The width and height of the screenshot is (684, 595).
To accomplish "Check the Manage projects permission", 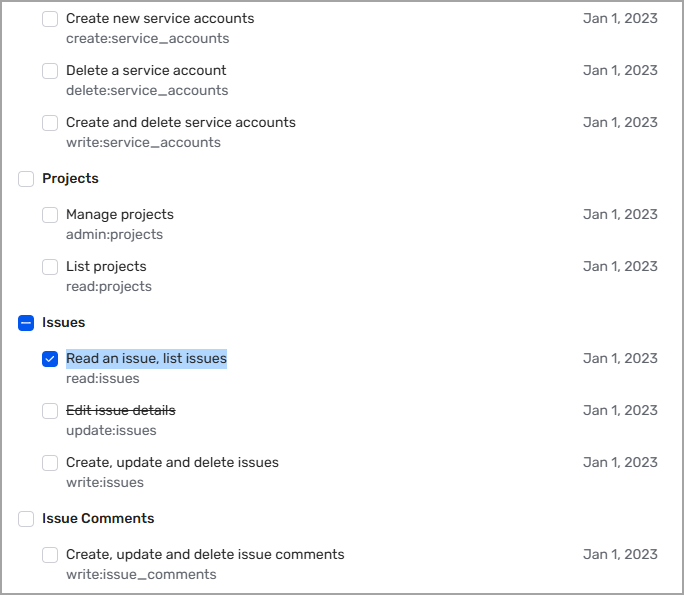I will (x=50, y=215).
